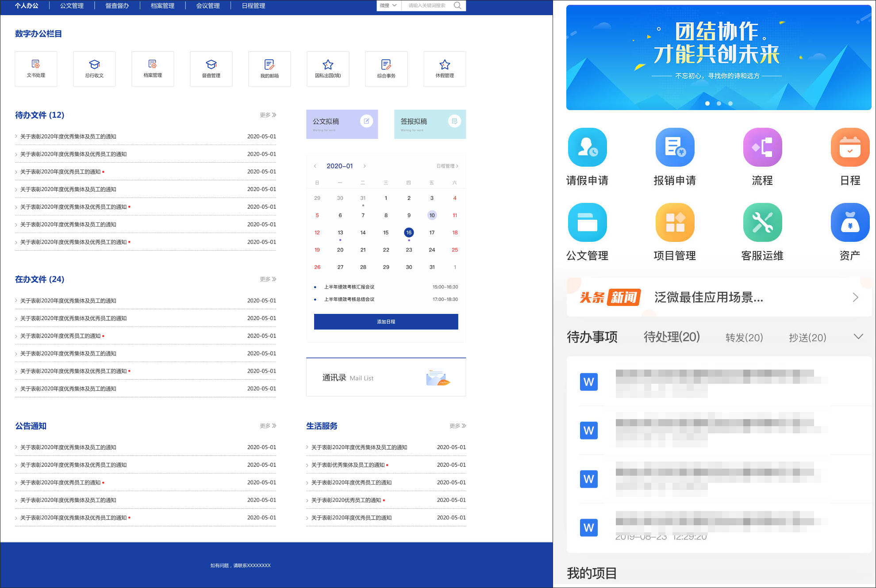Select the second banner carousel dot
The width and height of the screenshot is (876, 588).
pyautogui.click(x=719, y=103)
